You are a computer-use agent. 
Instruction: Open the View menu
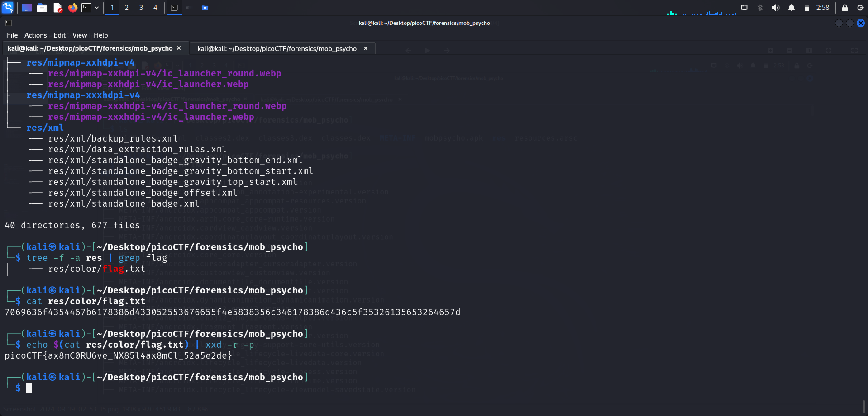(79, 35)
